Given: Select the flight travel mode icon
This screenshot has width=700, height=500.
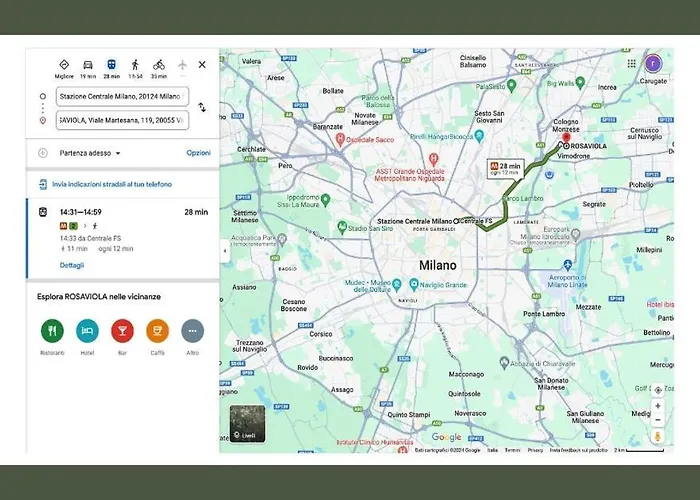Looking at the screenshot, I should click(x=182, y=65).
